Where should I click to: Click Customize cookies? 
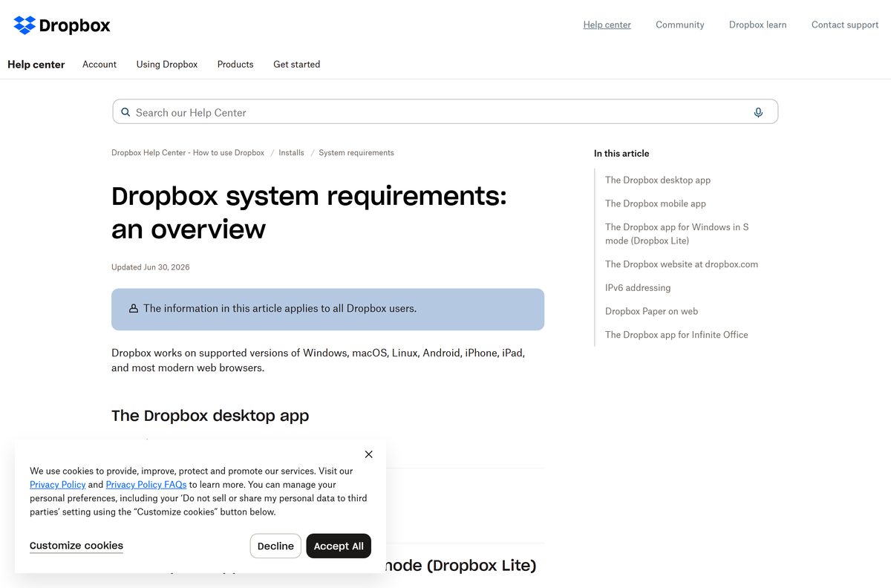pos(76,546)
